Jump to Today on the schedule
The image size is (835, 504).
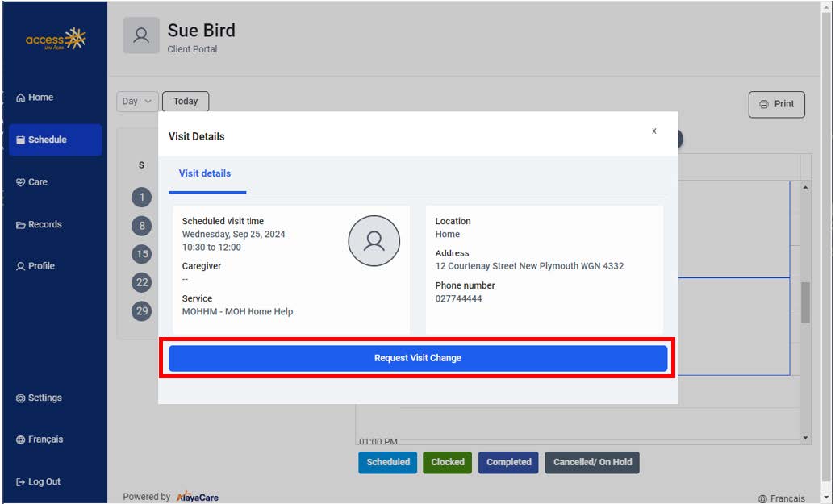(x=186, y=101)
